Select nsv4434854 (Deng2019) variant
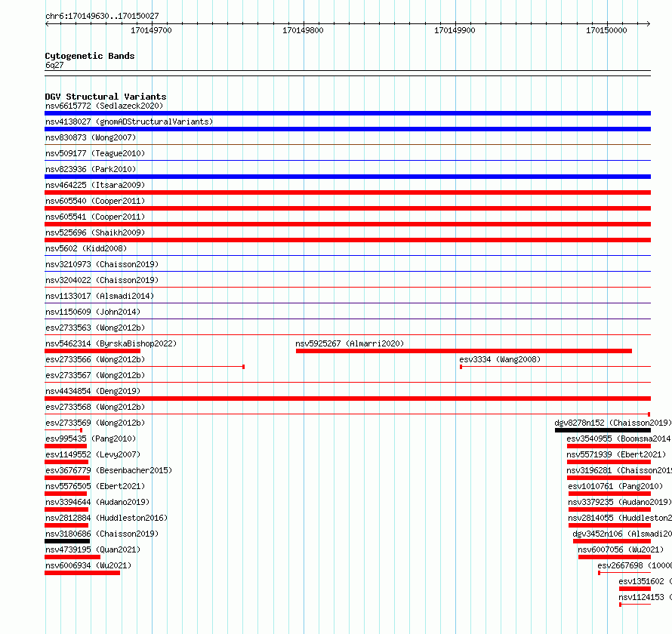The height and width of the screenshot is (634, 672). click(x=93, y=391)
